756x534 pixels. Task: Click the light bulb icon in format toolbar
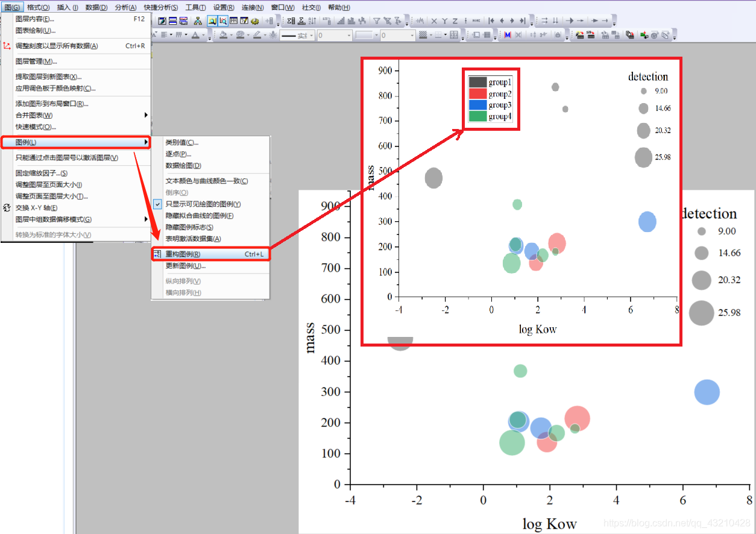click(x=273, y=35)
